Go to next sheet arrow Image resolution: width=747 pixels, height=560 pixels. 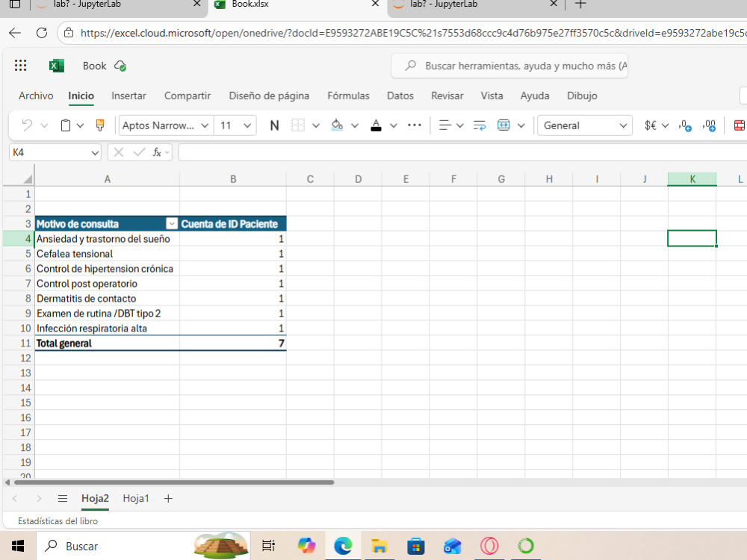tap(39, 499)
